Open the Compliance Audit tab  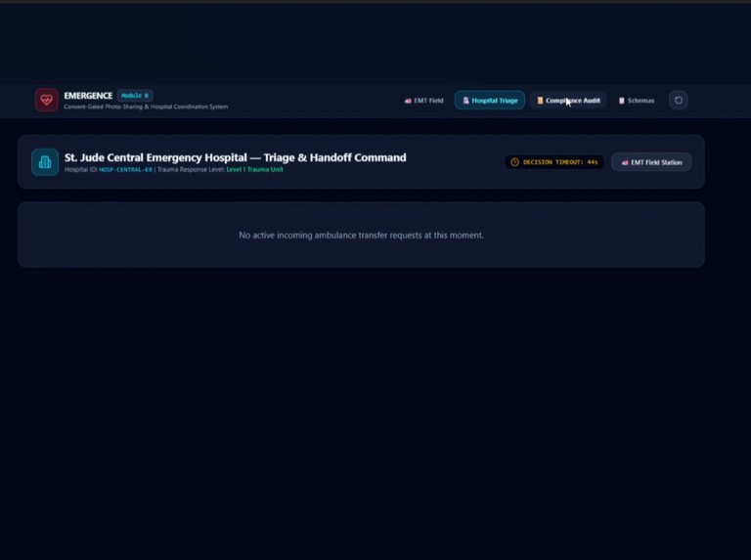568,101
